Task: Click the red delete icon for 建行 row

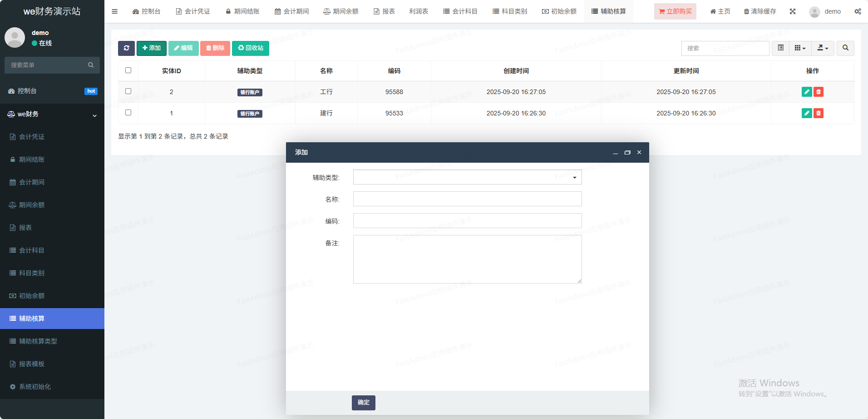Action: tap(818, 113)
